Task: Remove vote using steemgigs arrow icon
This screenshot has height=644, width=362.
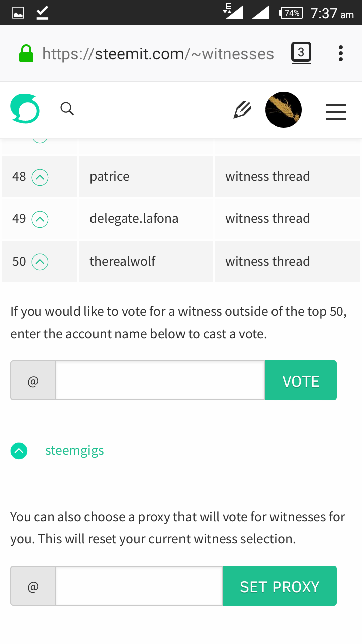Action: pyautogui.click(x=19, y=451)
